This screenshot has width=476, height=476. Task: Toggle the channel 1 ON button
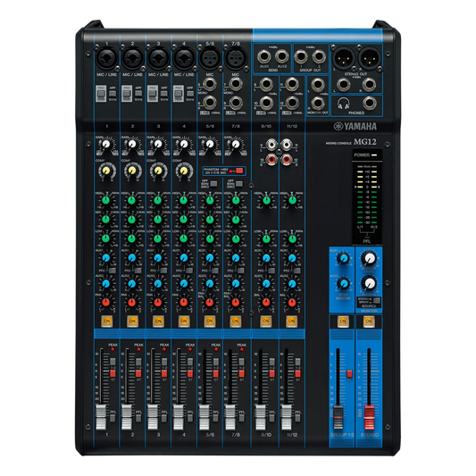(x=106, y=321)
